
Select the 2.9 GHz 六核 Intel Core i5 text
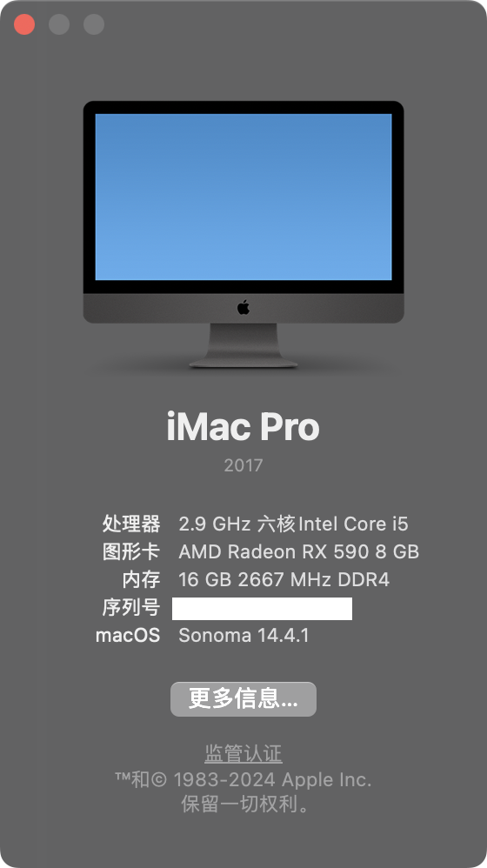(293, 524)
